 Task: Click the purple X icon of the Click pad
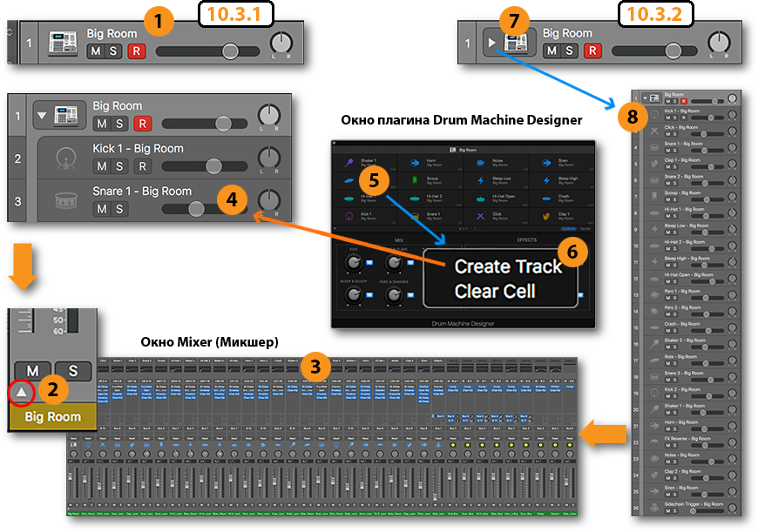[481, 216]
